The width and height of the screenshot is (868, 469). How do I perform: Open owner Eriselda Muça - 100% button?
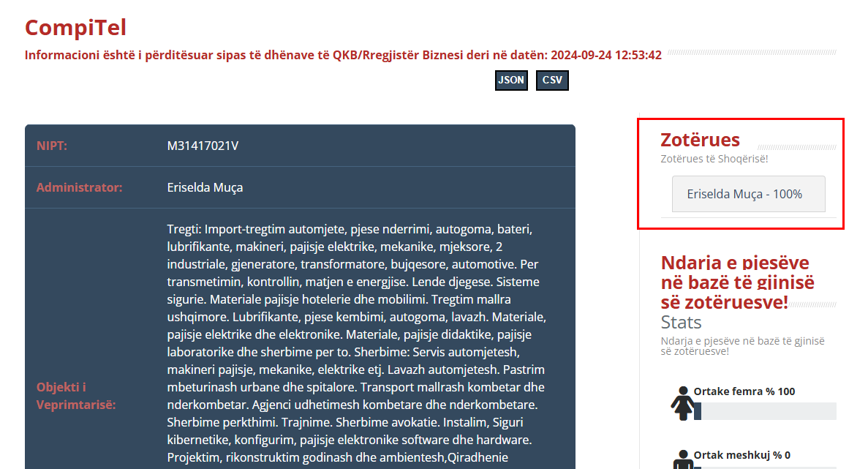(x=748, y=195)
